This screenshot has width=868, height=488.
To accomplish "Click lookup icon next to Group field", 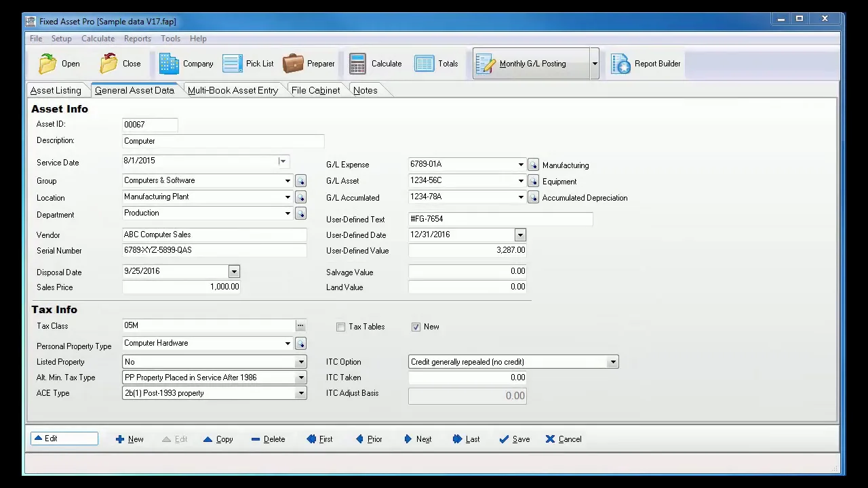I will point(300,181).
